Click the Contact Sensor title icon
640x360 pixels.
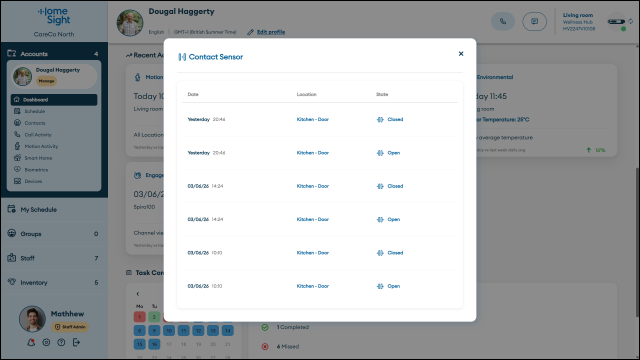[x=182, y=57]
